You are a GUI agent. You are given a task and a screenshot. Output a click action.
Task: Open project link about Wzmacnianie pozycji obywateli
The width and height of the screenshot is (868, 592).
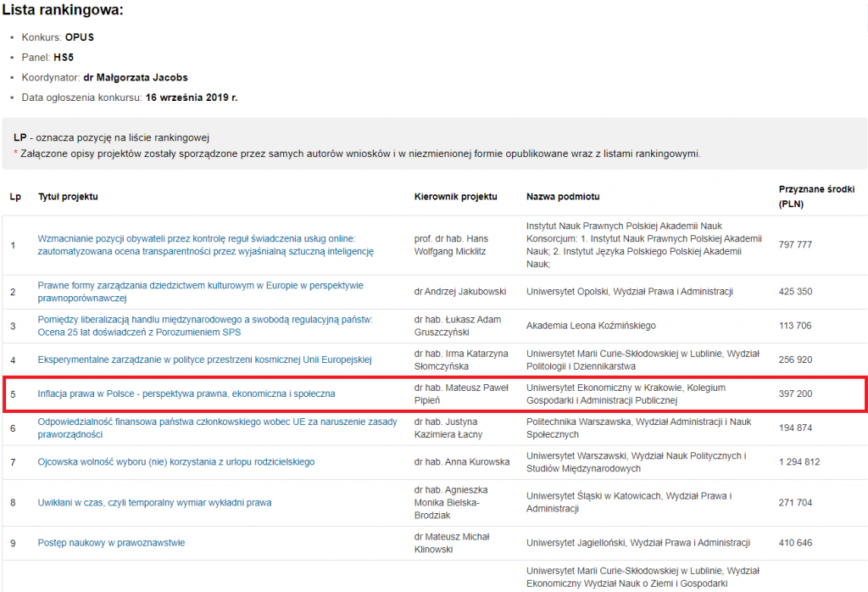point(205,244)
